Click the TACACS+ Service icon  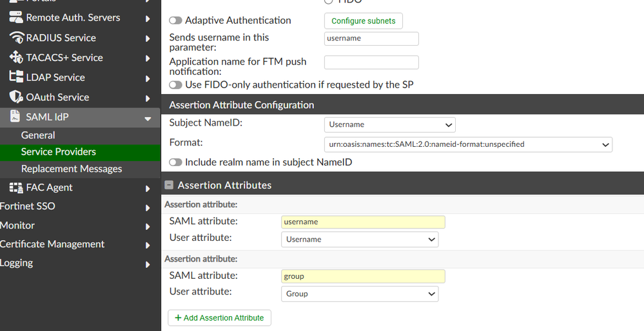click(x=16, y=58)
